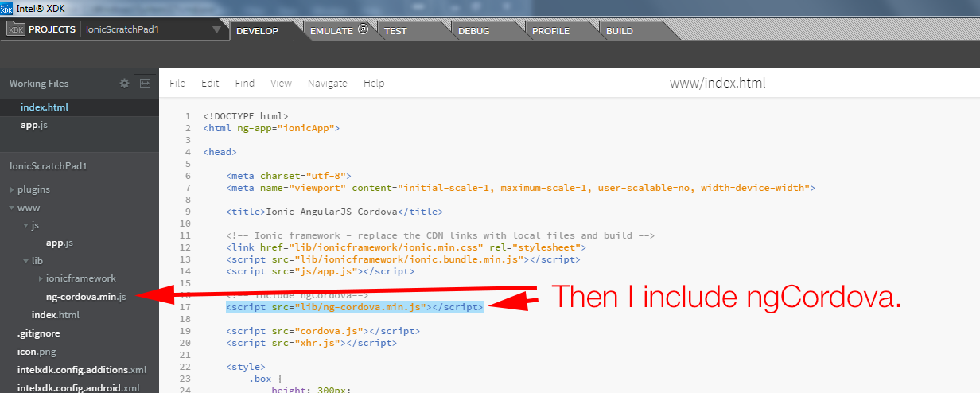
Task: Click the style tag on line 22
Action: point(245,367)
